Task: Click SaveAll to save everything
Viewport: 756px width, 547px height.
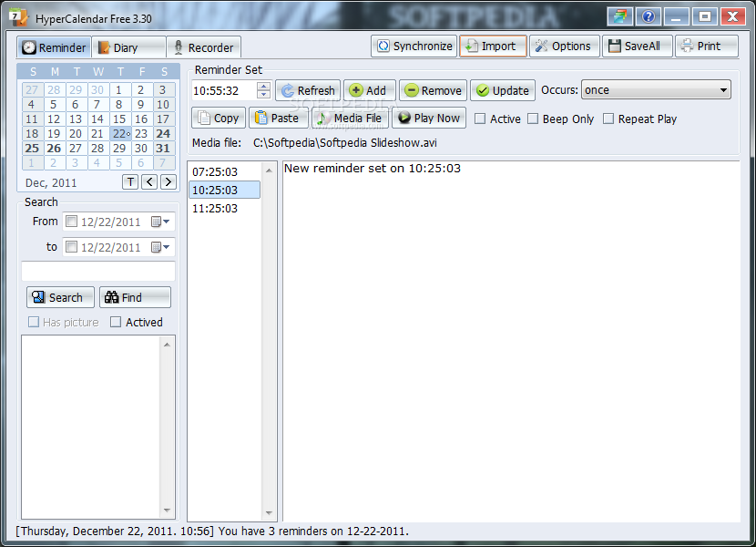Action: click(637, 46)
